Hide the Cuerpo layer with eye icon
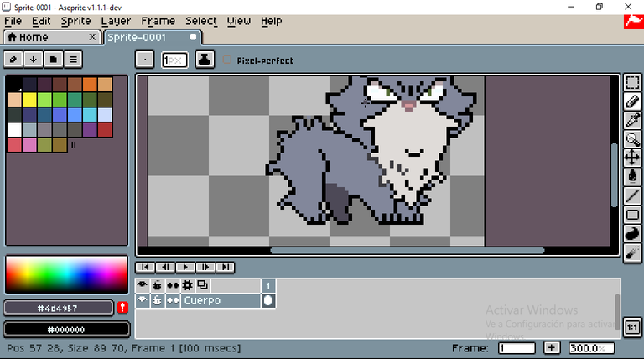 [x=142, y=300]
